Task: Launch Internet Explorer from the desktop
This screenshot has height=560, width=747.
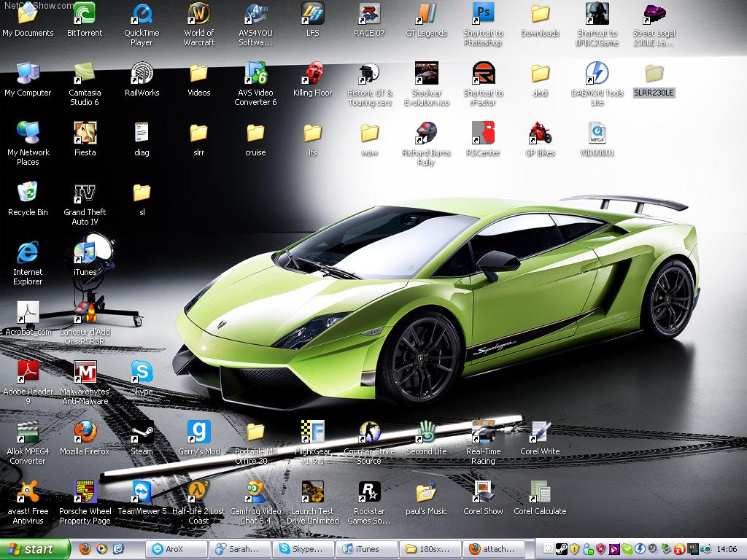Action: 28,252
